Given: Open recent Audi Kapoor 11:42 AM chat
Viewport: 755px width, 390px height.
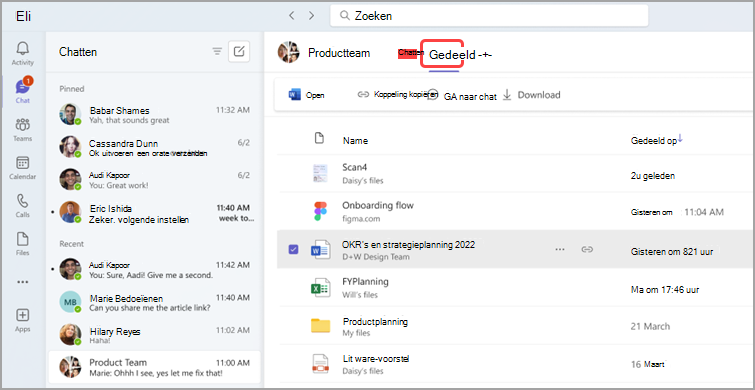Looking at the screenshot, I should coord(155,269).
